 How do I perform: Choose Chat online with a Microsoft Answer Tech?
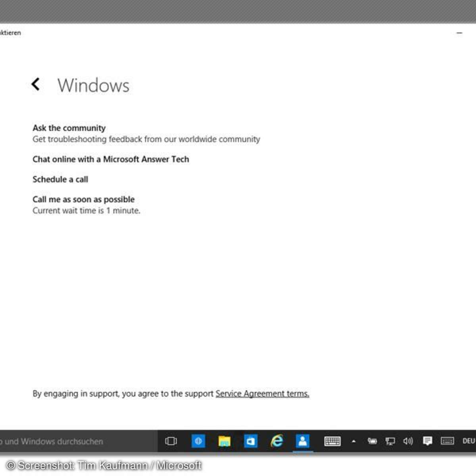pyautogui.click(x=111, y=159)
